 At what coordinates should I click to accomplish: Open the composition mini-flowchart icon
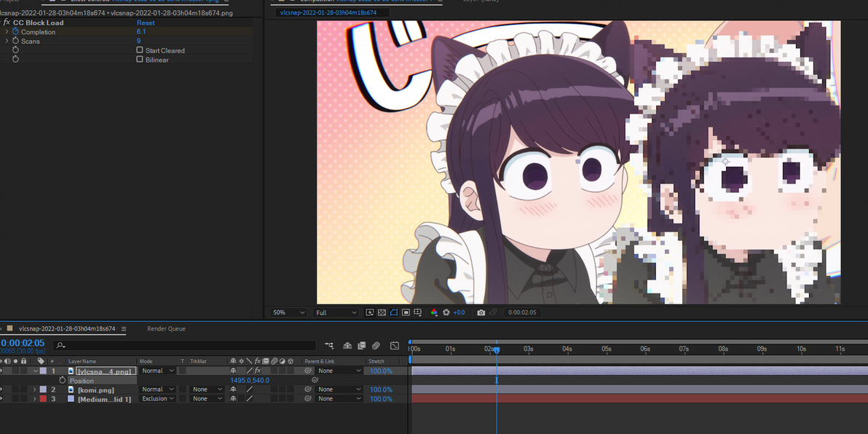tap(329, 345)
